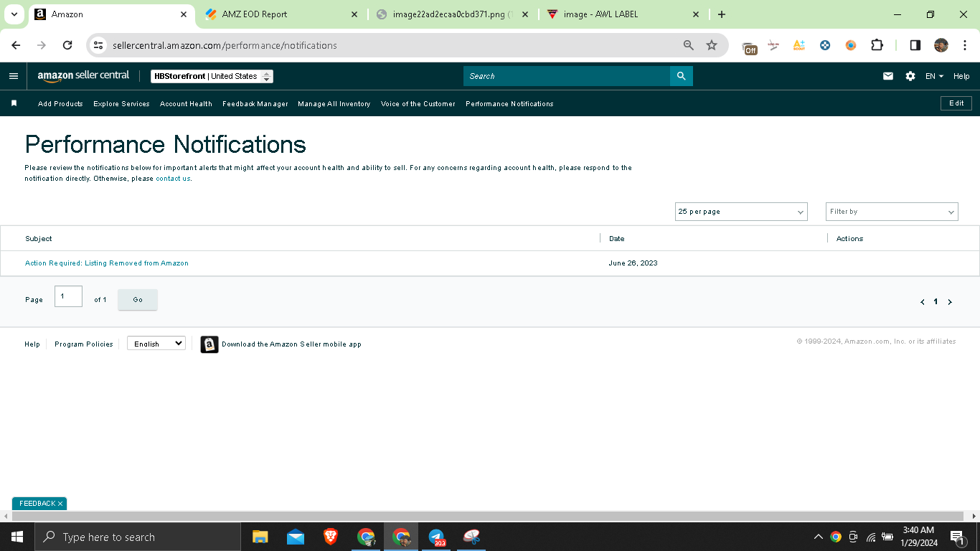This screenshot has width=980, height=551.
Task: Open the Windows notification center
Action: (957, 537)
